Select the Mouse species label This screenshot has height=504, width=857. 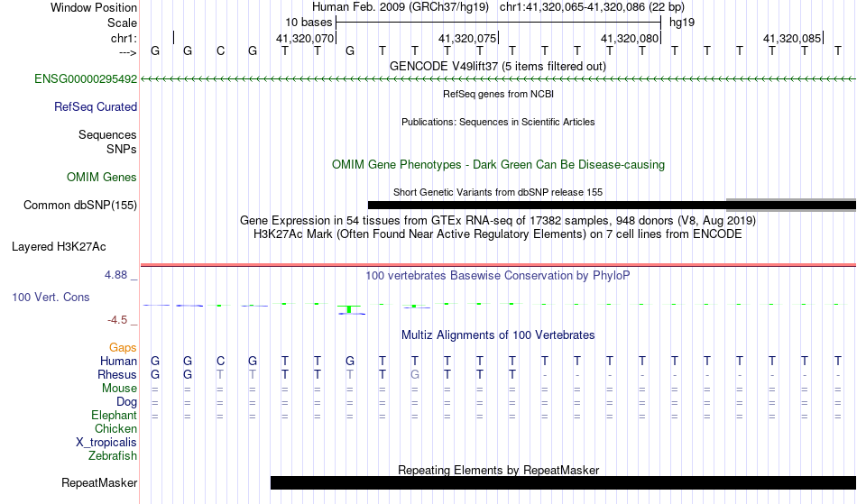[119, 389]
